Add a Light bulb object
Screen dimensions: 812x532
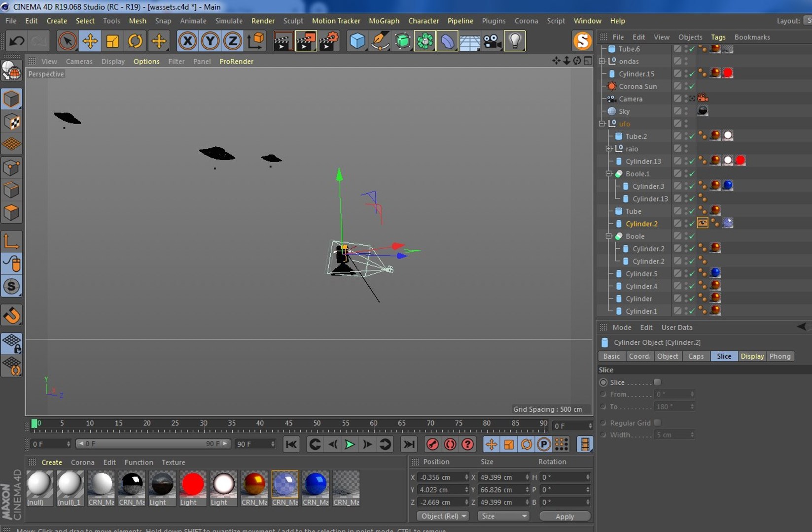tap(515, 41)
